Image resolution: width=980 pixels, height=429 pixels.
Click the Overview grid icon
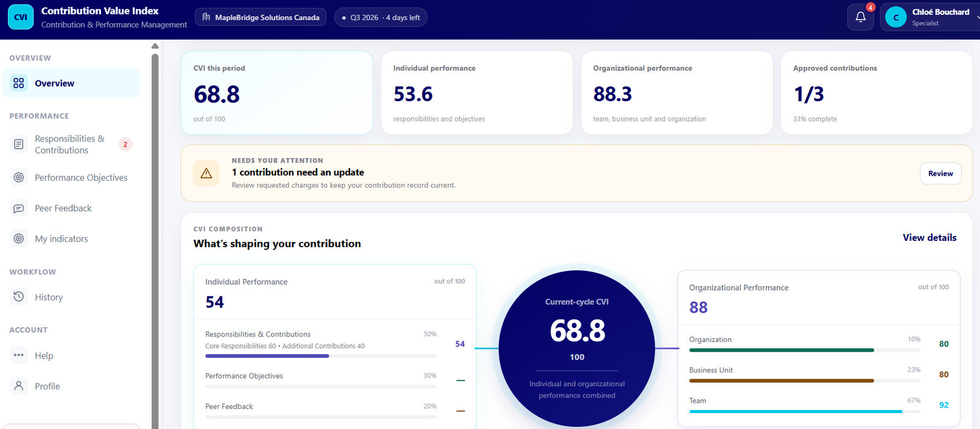[19, 83]
